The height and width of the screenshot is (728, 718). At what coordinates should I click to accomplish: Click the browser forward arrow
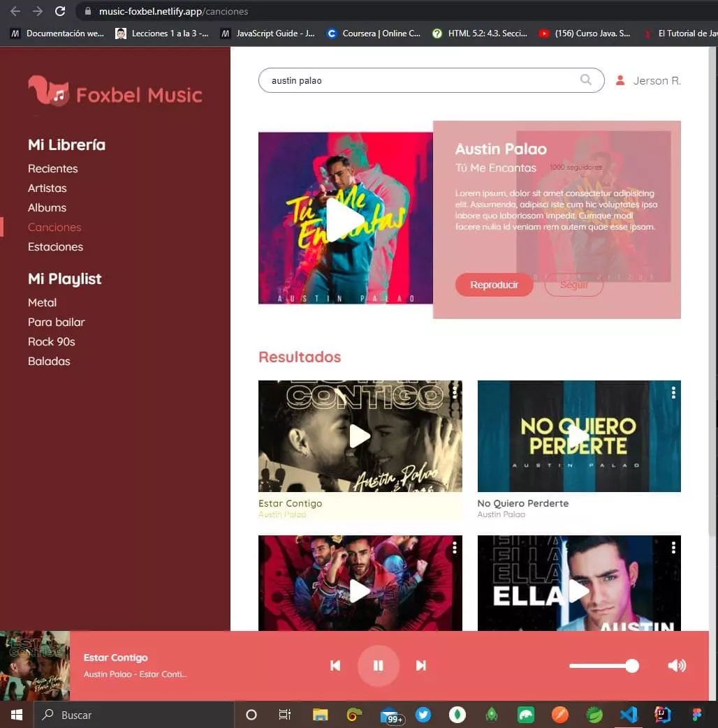click(x=38, y=11)
